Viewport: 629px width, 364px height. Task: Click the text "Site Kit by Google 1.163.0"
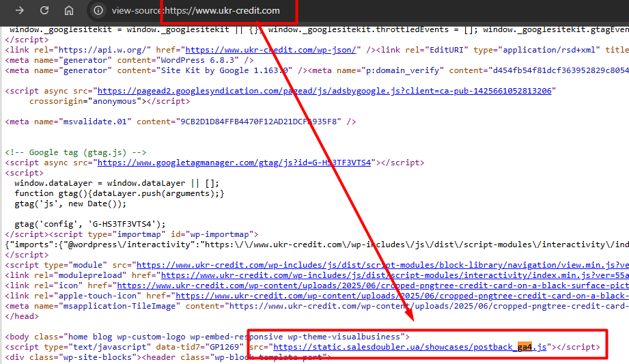click(x=225, y=70)
